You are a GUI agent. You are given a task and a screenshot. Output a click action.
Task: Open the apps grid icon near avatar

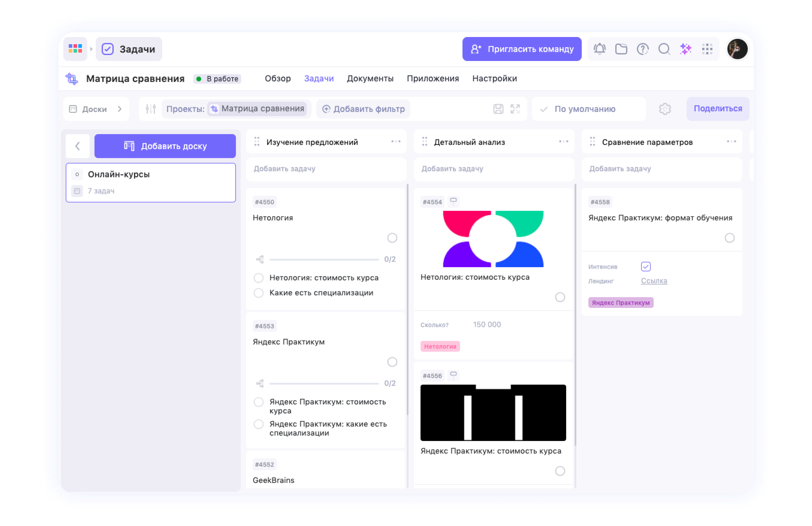point(707,49)
